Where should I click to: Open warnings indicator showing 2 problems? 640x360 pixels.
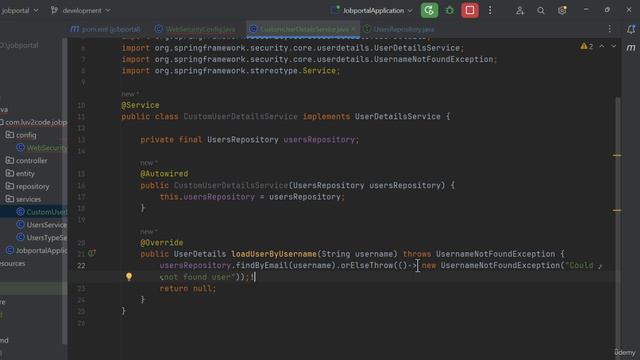(x=587, y=47)
